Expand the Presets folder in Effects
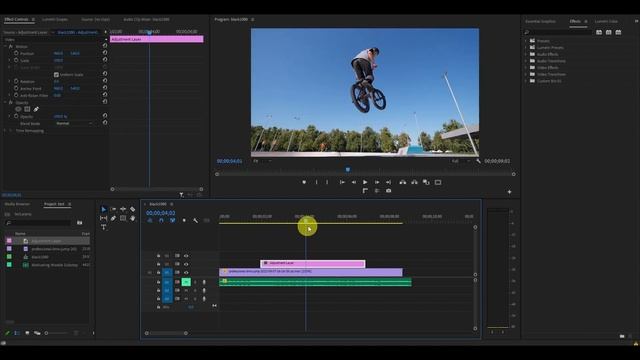The height and width of the screenshot is (360, 640). click(526, 41)
